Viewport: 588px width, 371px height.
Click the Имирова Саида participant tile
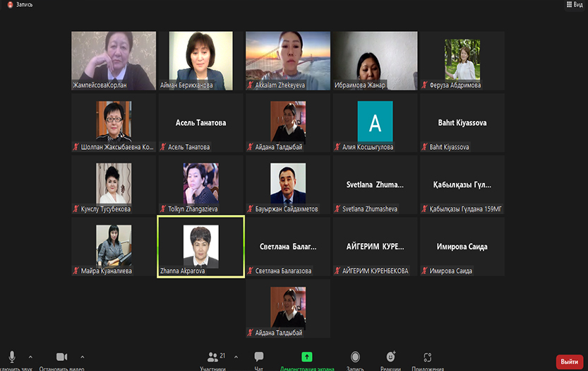pos(462,247)
